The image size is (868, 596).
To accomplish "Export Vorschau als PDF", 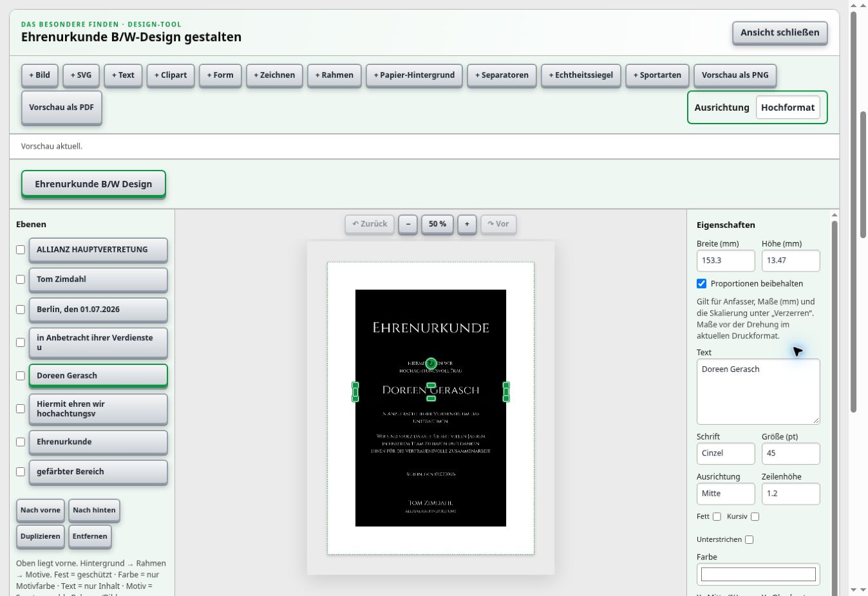I will (61, 107).
